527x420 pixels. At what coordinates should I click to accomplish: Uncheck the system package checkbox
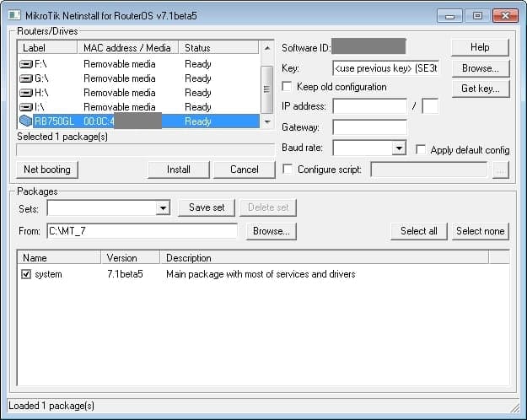click(x=26, y=274)
